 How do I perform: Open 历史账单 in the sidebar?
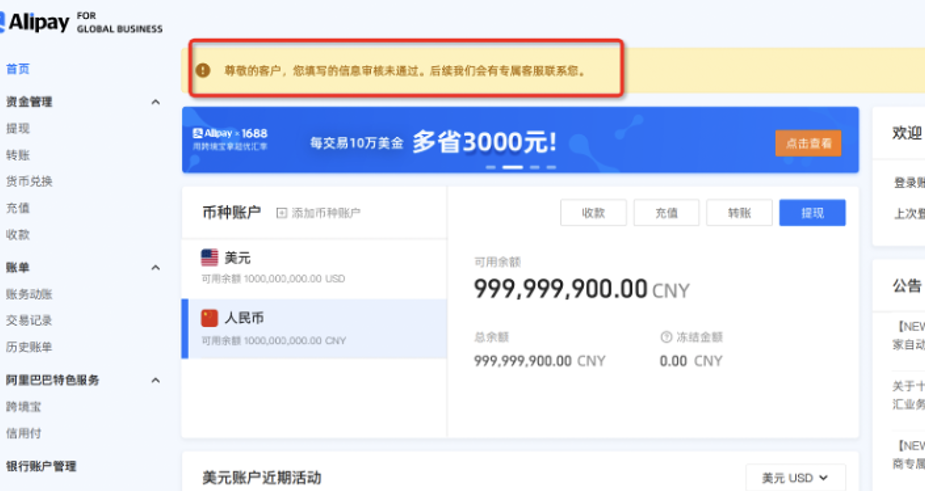point(29,347)
